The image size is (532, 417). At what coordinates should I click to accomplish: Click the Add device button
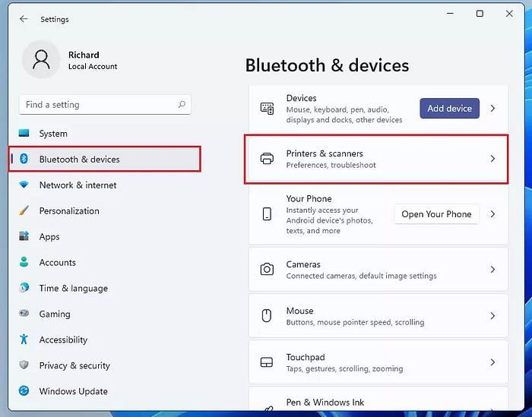click(450, 109)
